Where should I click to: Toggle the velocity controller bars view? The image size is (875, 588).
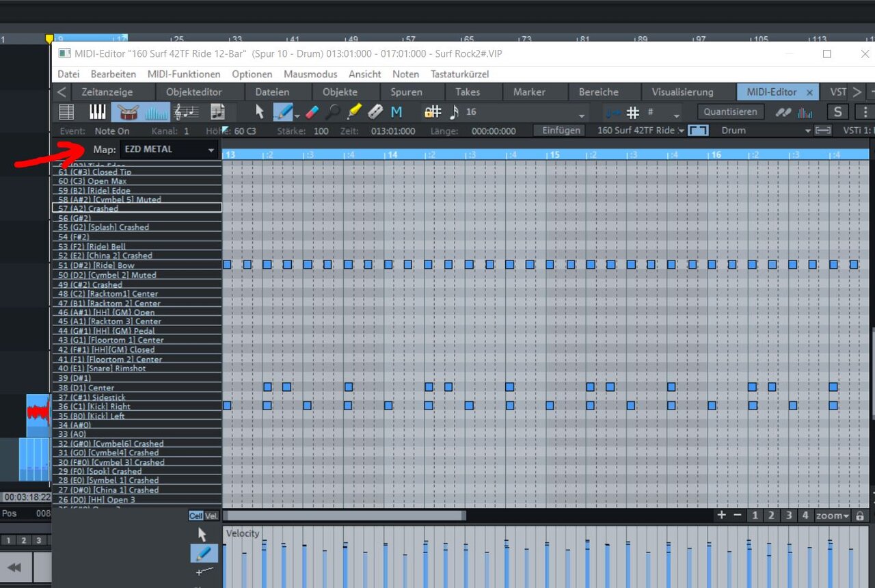point(157,112)
